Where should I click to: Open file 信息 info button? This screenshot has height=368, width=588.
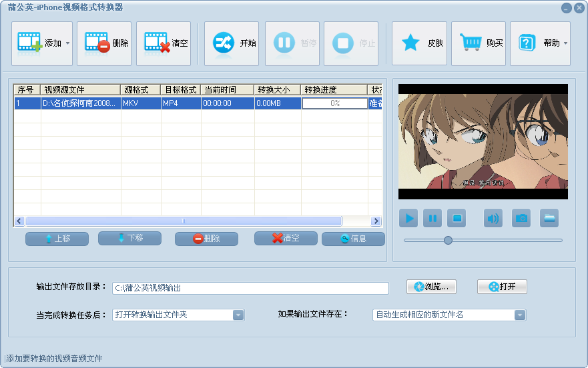pos(353,239)
